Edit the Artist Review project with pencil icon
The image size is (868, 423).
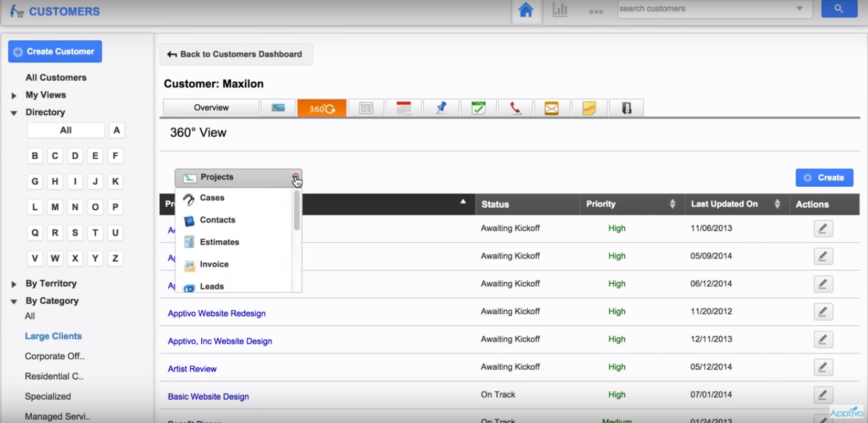[822, 366]
